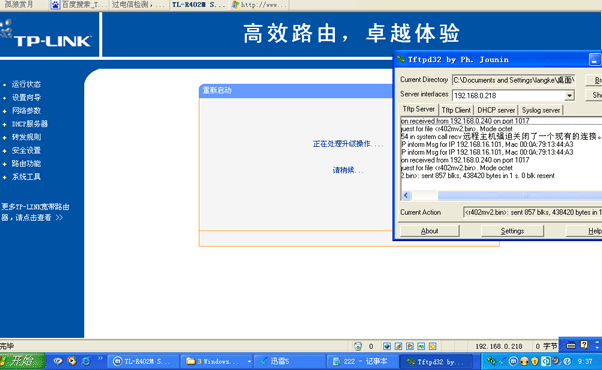The width and height of the screenshot is (602, 370).
Task: Click the Tftpd32 title bar icon
Action: 401,59
